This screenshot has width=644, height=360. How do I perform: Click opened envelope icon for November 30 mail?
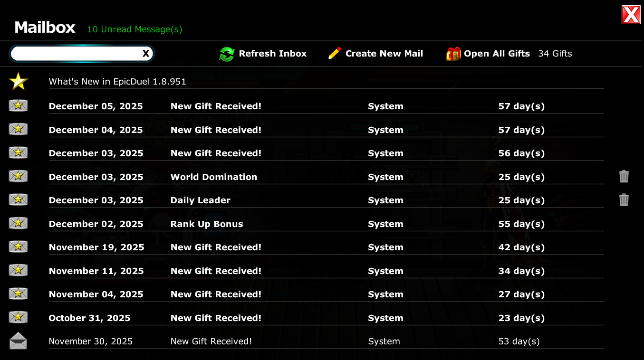[x=18, y=341]
